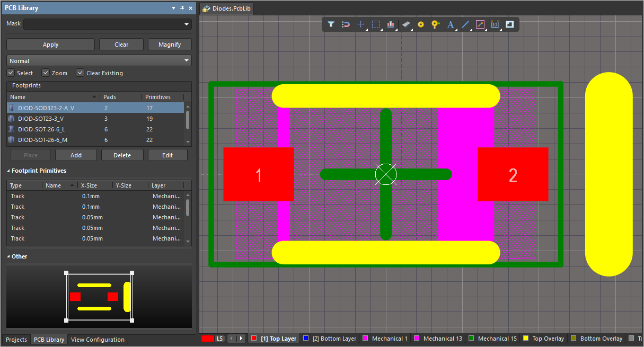This screenshot has height=347, width=644.
Task: Sort primitives by Name column header
Action: click(x=60, y=185)
